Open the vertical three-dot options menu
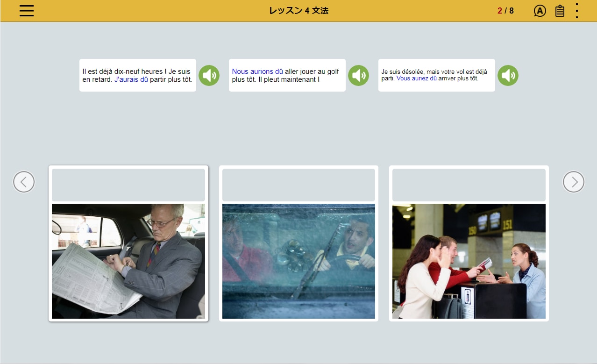Screen dimensions: 597x364 coord(577,11)
